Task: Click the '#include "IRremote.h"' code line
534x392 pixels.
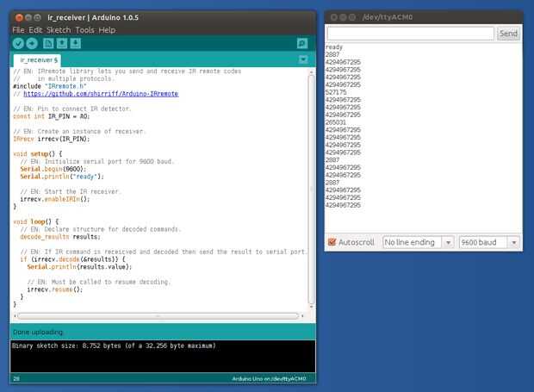Action: coord(50,86)
